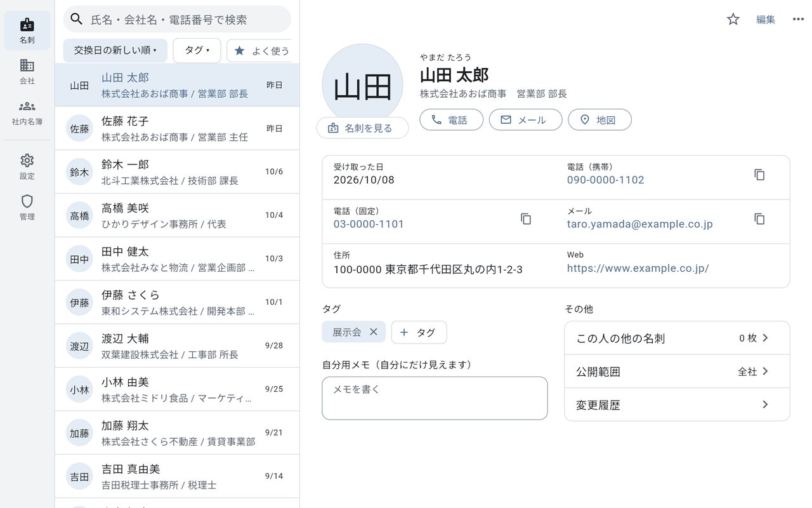812x508 pixels.
Task: Focus the contact search field
Action: click(x=177, y=19)
